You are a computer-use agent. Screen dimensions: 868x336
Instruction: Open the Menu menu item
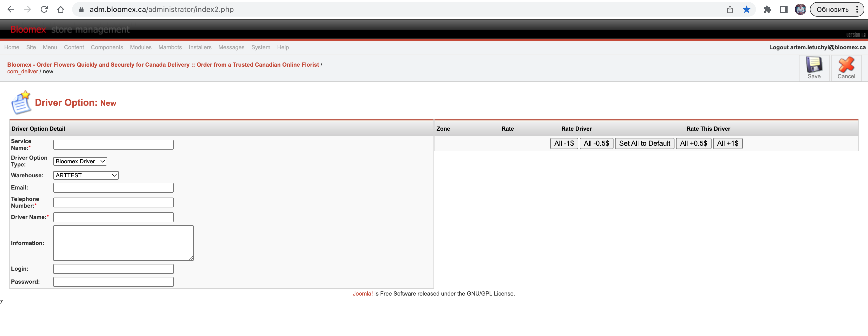[50, 47]
